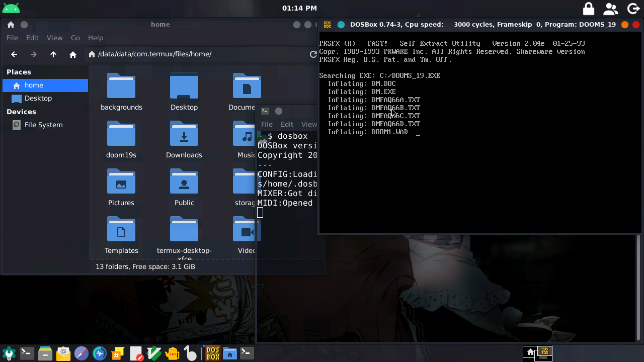Open File menu in the terminal window
Image resolution: width=644 pixels, height=362 pixels.
pyautogui.click(x=267, y=124)
